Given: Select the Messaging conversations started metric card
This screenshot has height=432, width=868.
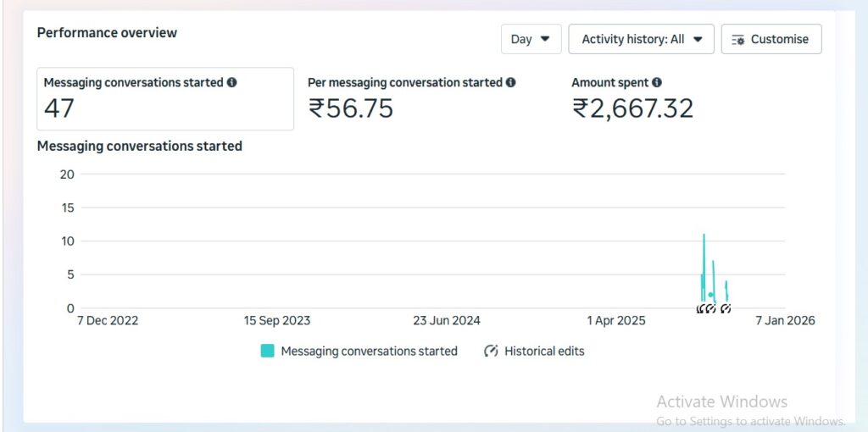Looking at the screenshot, I should coord(165,99).
